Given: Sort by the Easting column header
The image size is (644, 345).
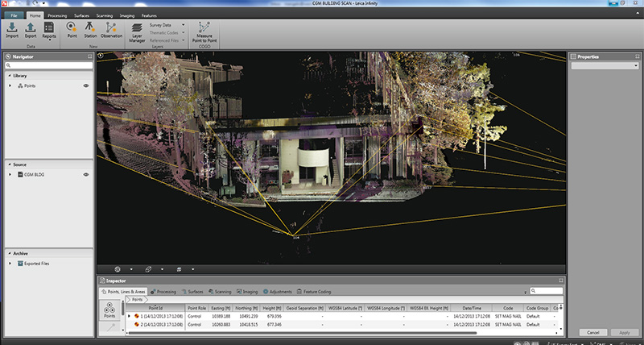Looking at the screenshot, I should pos(222,308).
